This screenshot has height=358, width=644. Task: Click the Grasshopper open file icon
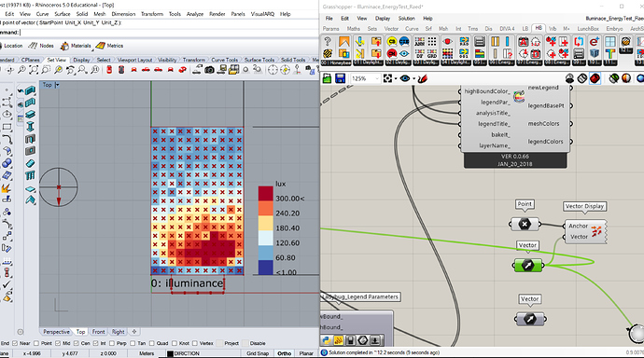327,78
